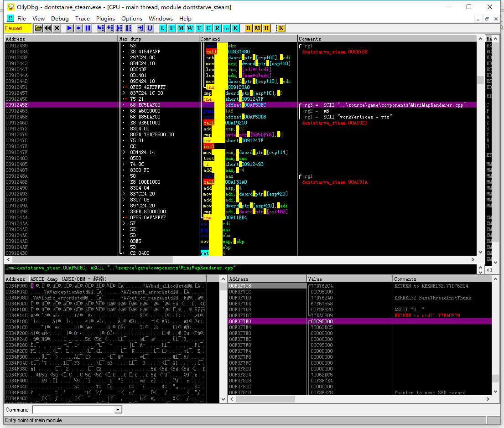This screenshot has width=504, height=428.
Task: Open the Windows menu
Action: click(161, 19)
